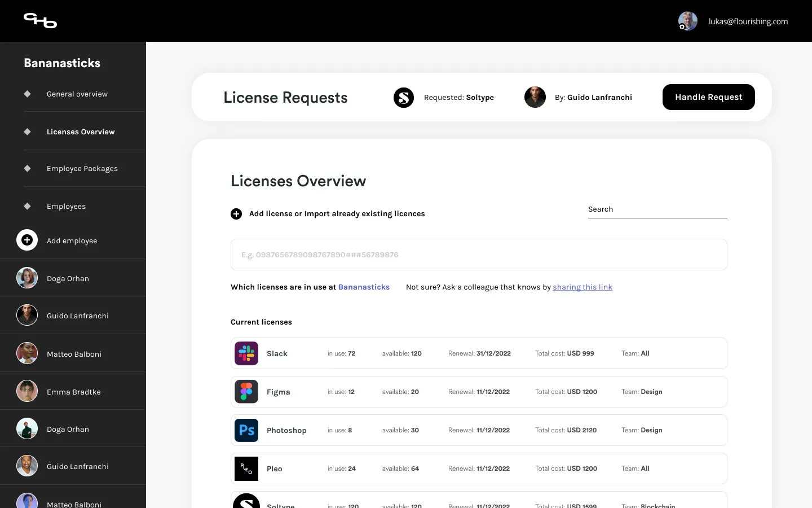Select Add employee in sidebar

(x=72, y=241)
